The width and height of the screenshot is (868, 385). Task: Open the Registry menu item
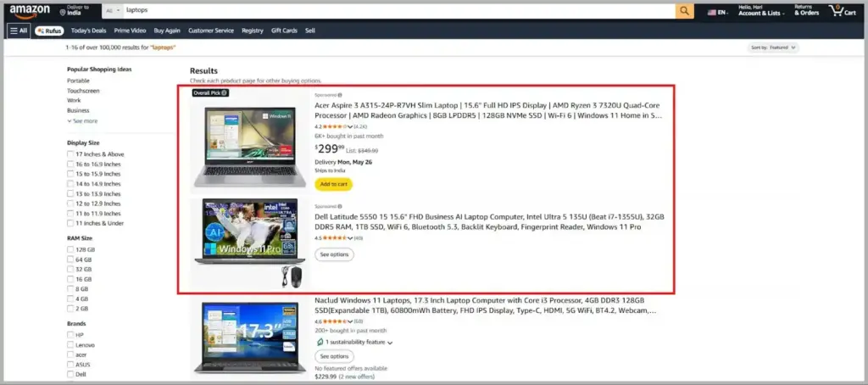(253, 31)
